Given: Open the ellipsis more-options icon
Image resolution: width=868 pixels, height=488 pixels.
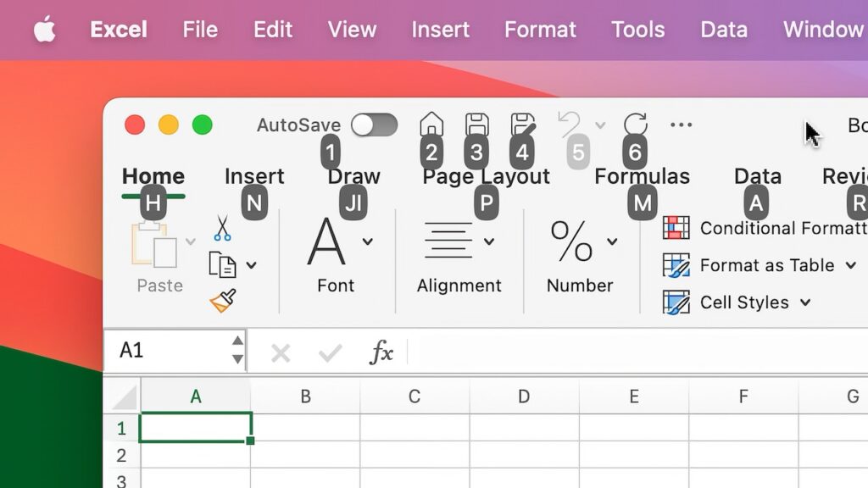Looking at the screenshot, I should tap(681, 124).
